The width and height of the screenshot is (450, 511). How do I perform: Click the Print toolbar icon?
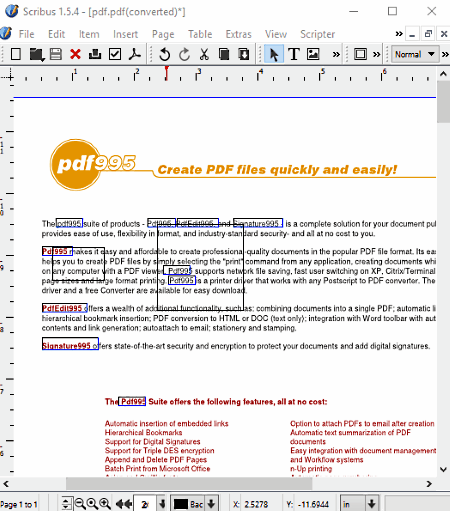pos(95,54)
